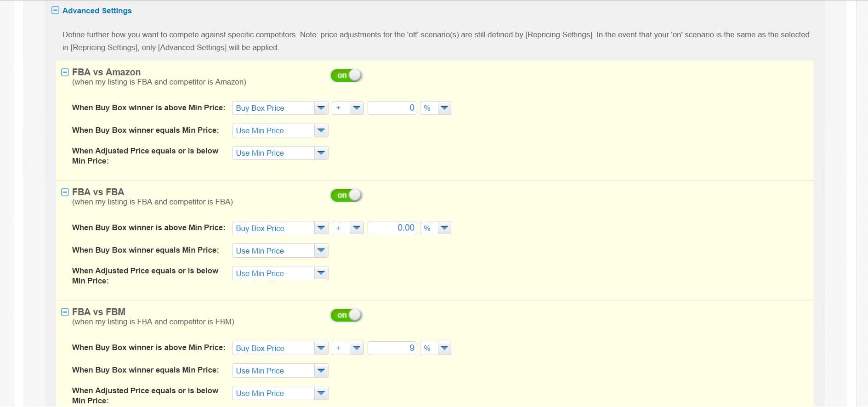Viewport: 868px width, 407px height.
Task: Click the 'FBA vs Amazon' heading
Action: (x=106, y=72)
